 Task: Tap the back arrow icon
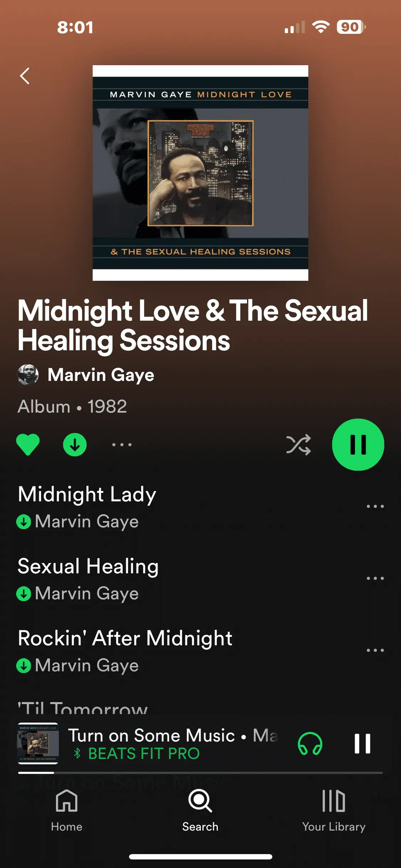tap(25, 76)
